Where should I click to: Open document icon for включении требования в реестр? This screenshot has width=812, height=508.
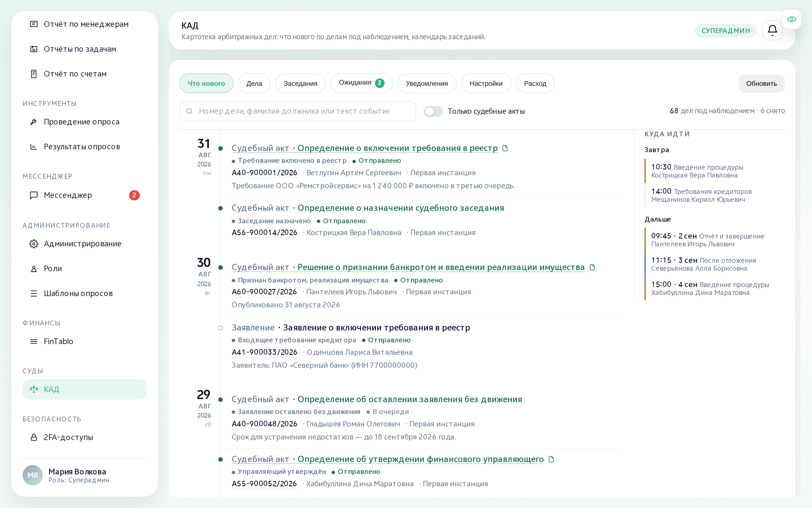point(505,148)
